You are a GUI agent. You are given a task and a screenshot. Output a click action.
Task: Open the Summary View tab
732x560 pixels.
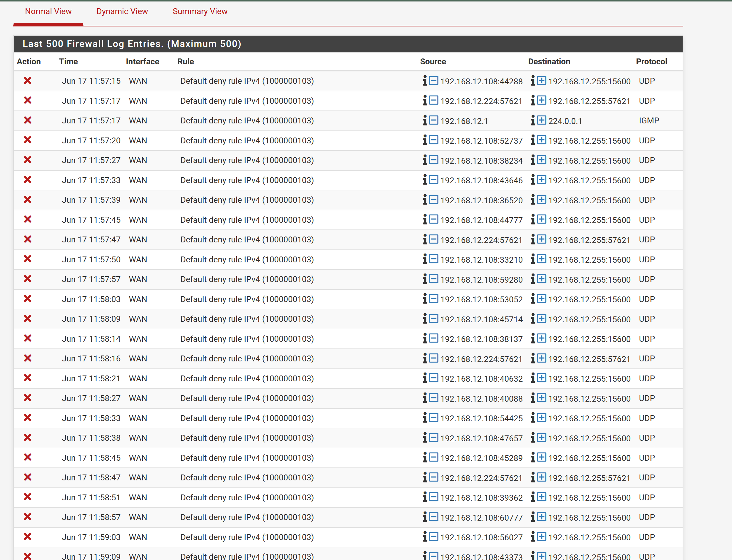pos(200,11)
